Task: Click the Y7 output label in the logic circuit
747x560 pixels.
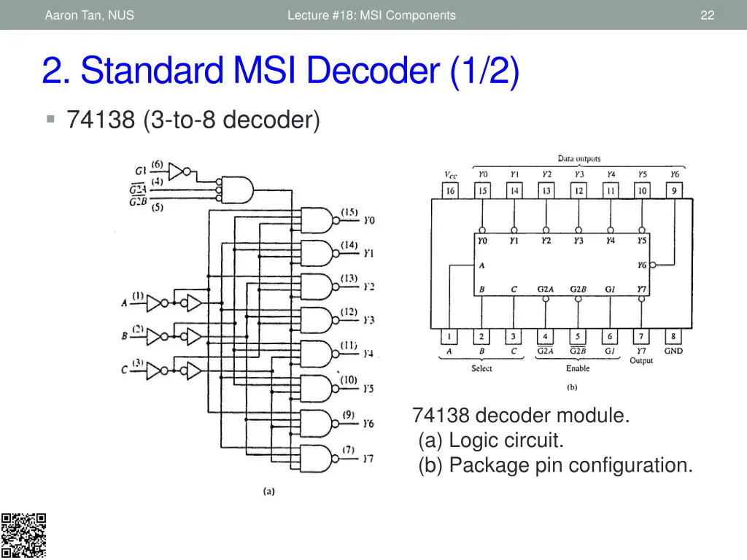Action: 368,459
